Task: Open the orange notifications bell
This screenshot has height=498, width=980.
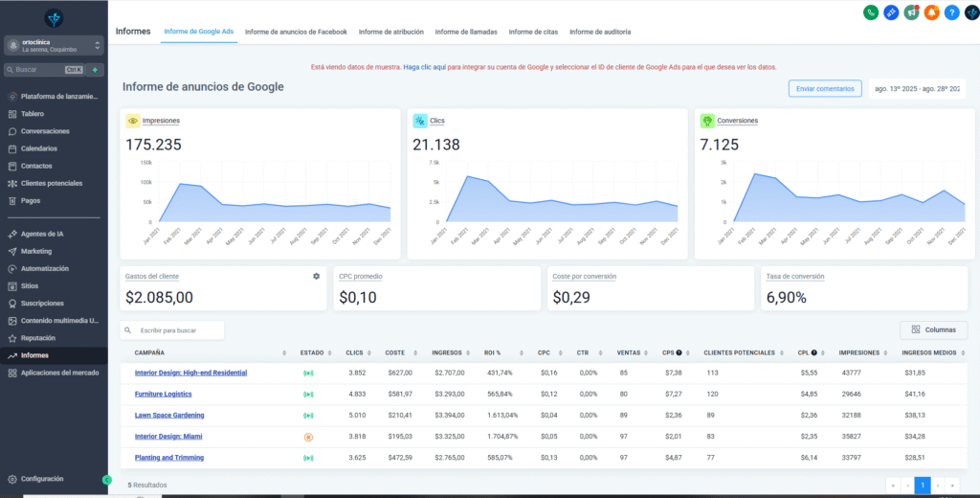Action: pyautogui.click(x=931, y=12)
